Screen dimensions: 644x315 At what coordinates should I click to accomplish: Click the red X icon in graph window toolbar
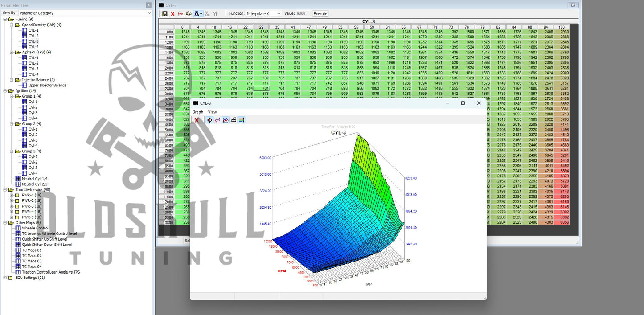tap(197, 120)
